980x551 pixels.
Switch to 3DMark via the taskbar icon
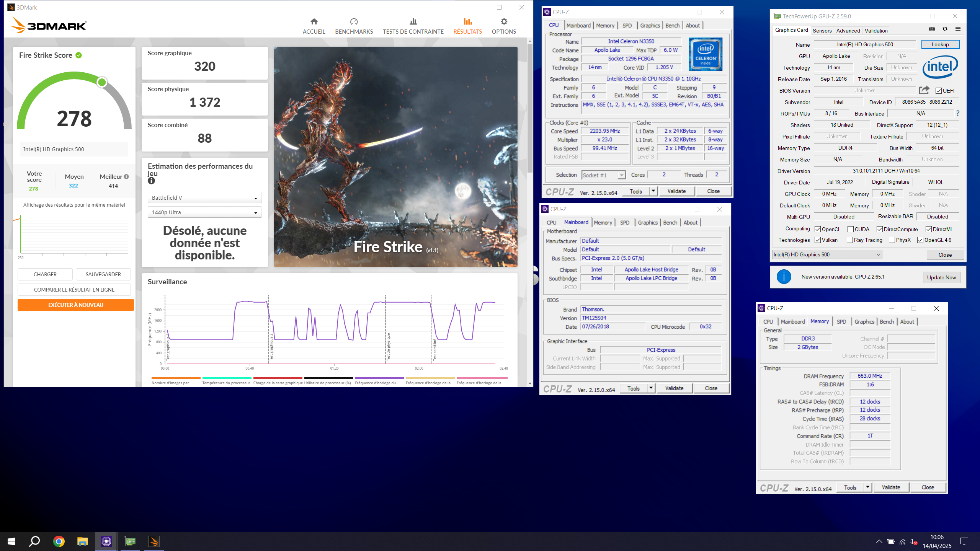pyautogui.click(x=154, y=541)
